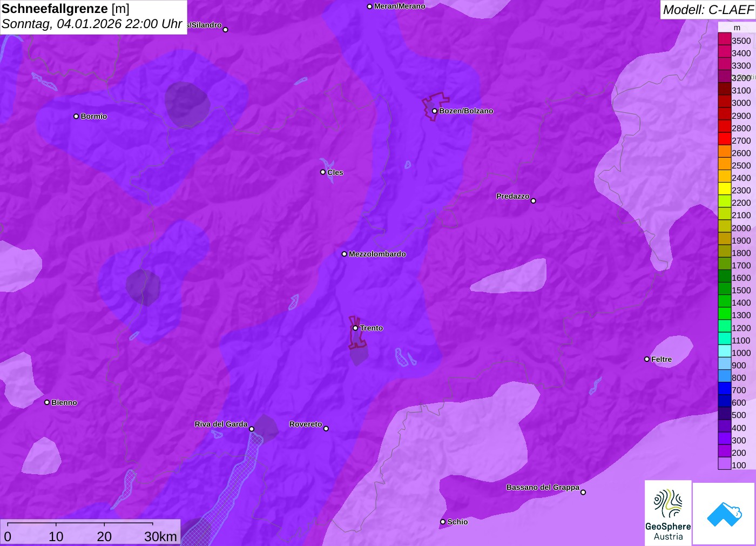This screenshot has width=756, height=546.
Task: Click the 500 legend value
Action: pos(739,415)
